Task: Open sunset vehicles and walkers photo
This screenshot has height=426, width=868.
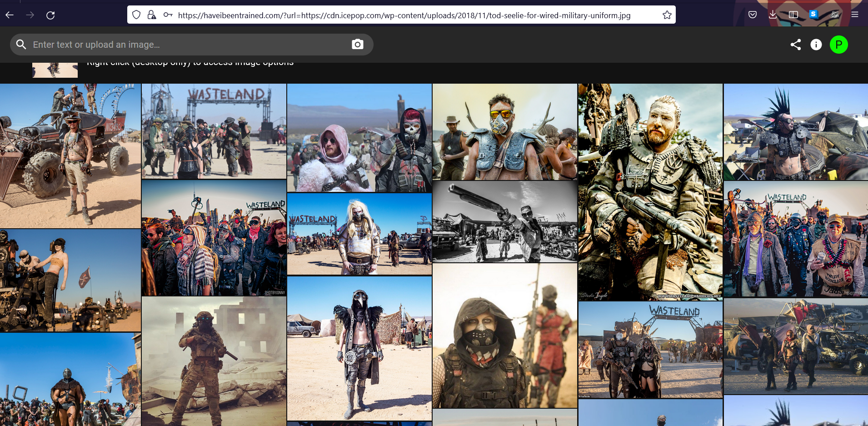Action: tap(796, 346)
